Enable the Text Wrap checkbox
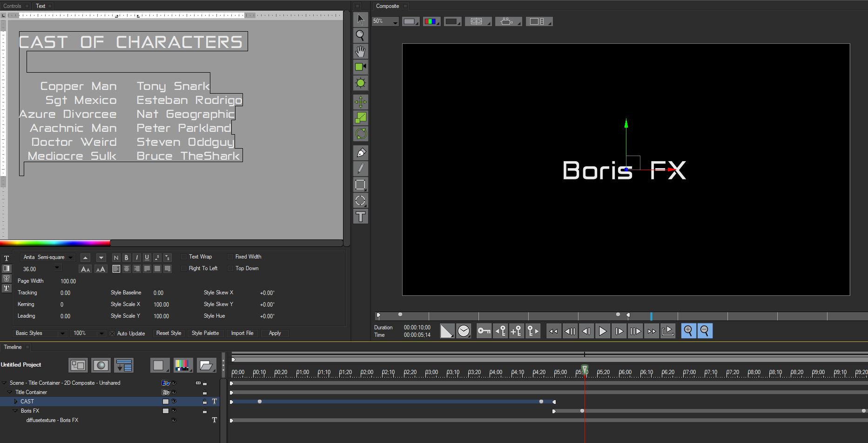This screenshot has width=868, height=443. pos(184,256)
